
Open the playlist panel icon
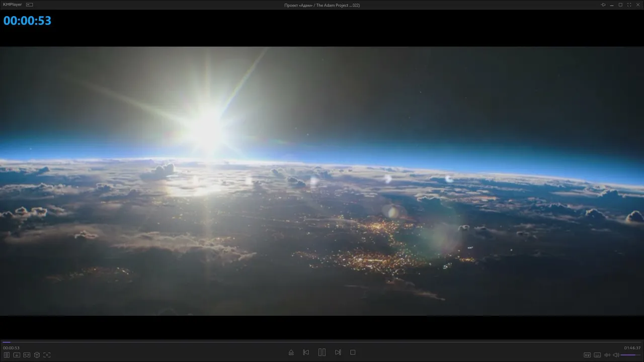[7, 355]
